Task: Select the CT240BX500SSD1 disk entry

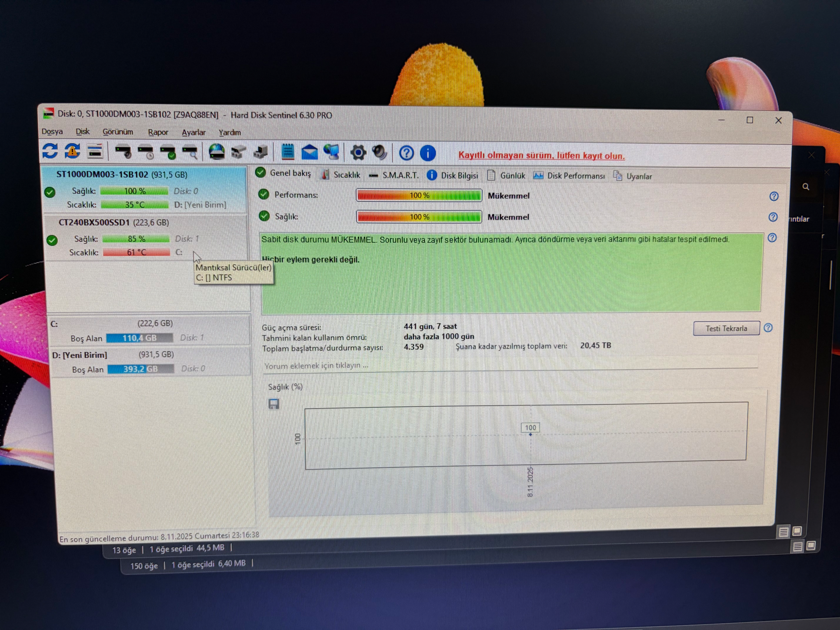Action: [146, 238]
